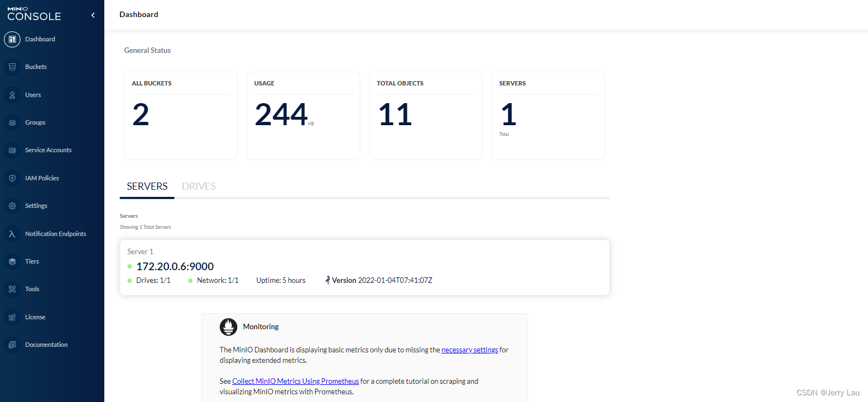Viewport: 868px width, 402px height.
Task: Open the Documentation sidebar item
Action: (x=46, y=345)
